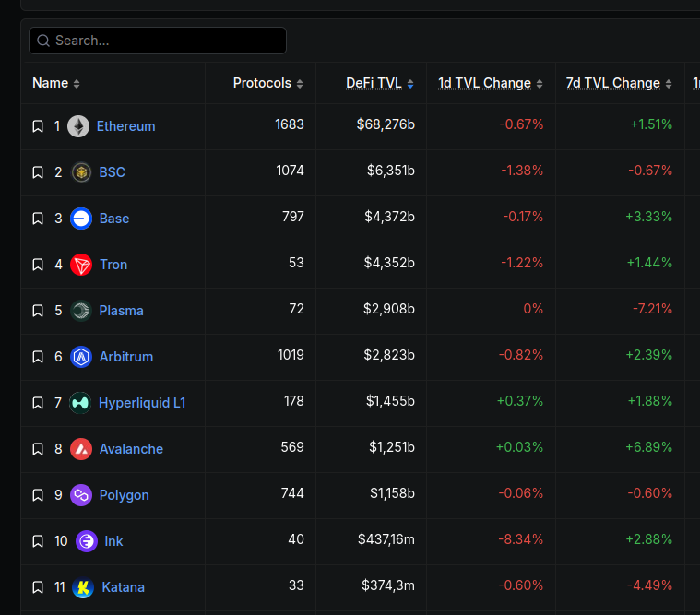Click the Ethereum chain logo icon
The image size is (700, 615).
click(78, 126)
